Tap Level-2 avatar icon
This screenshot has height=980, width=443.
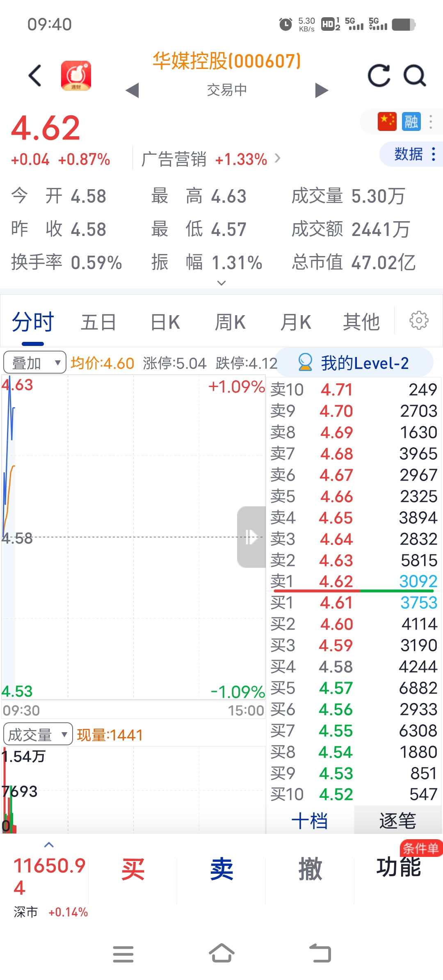point(305,362)
